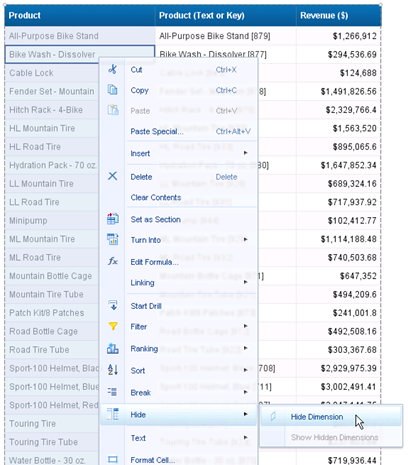Screen dimensions: 408x465
Task: Expand the Filter submenu arrow
Action: (x=246, y=326)
